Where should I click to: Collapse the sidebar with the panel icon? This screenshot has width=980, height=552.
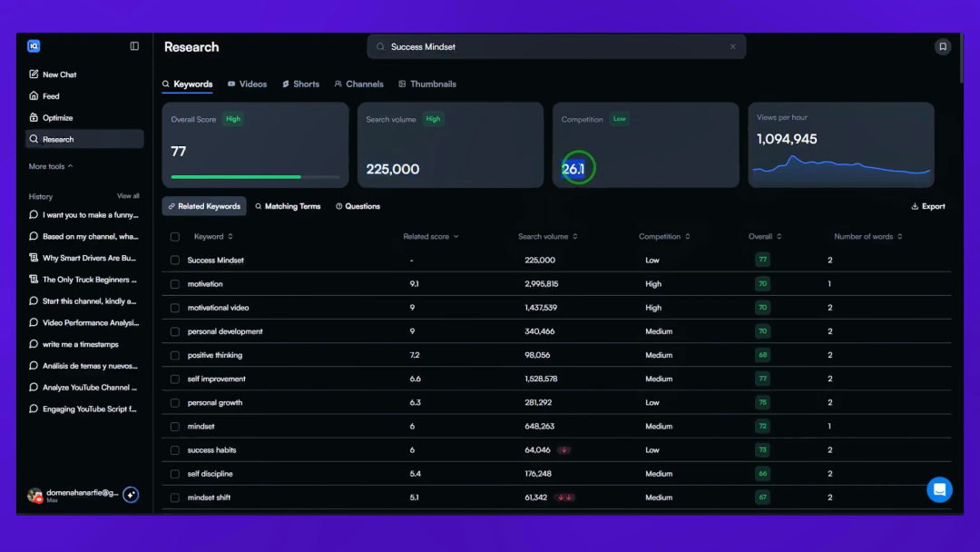click(x=134, y=46)
